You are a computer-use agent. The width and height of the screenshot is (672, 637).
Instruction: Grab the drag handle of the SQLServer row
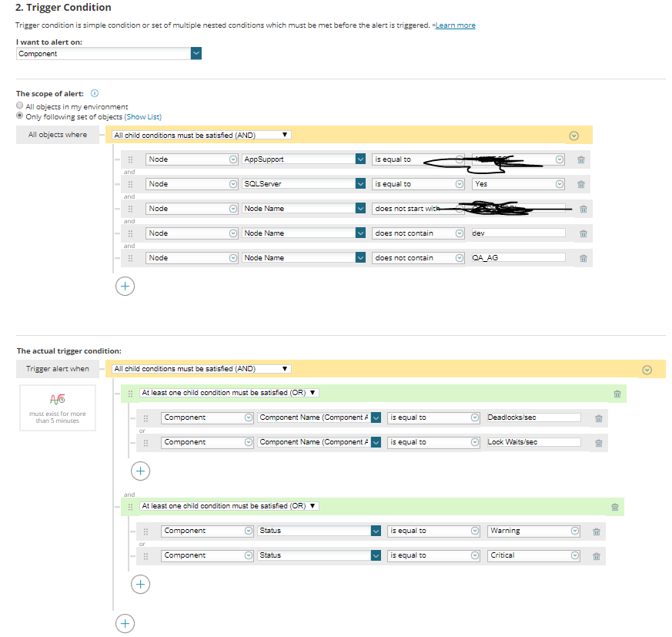130,184
